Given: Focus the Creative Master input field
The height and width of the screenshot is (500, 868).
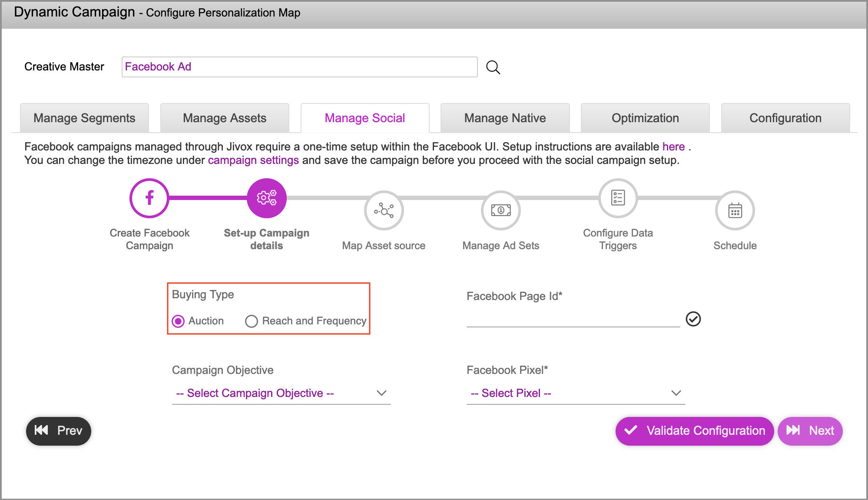Looking at the screenshot, I should tap(300, 67).
